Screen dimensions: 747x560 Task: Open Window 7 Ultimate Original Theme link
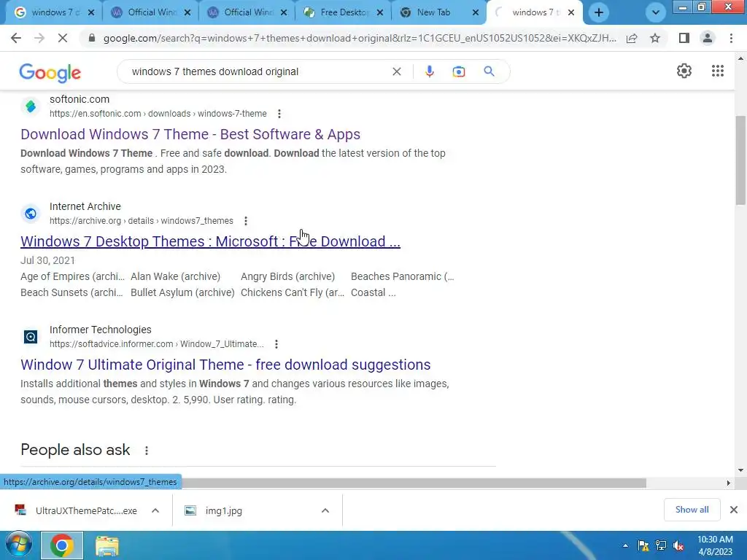(225, 365)
